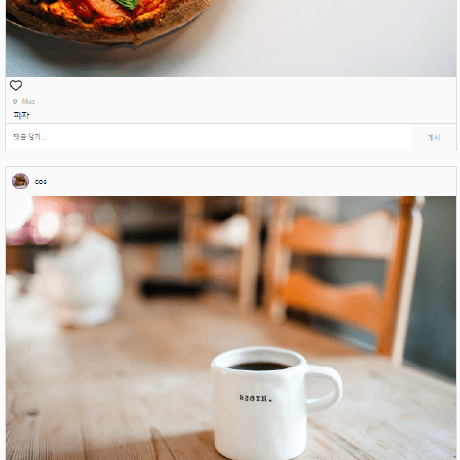Click empty area beside the heart icon
The width and height of the screenshot is (460, 460).
click(x=233, y=85)
